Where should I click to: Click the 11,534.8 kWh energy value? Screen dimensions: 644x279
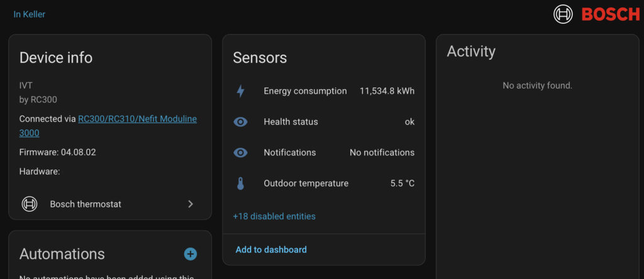387,91
